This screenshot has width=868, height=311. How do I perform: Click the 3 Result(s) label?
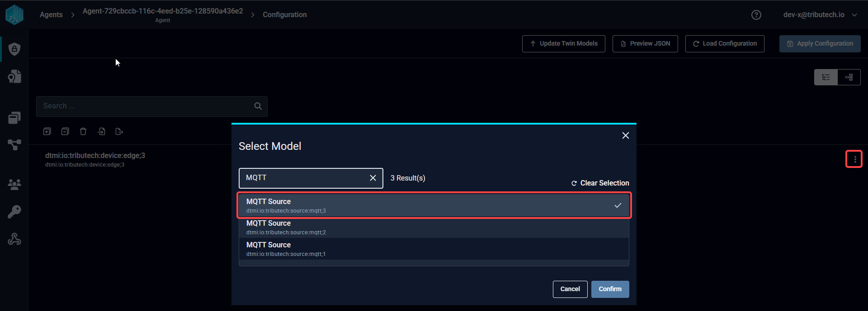pyautogui.click(x=408, y=178)
